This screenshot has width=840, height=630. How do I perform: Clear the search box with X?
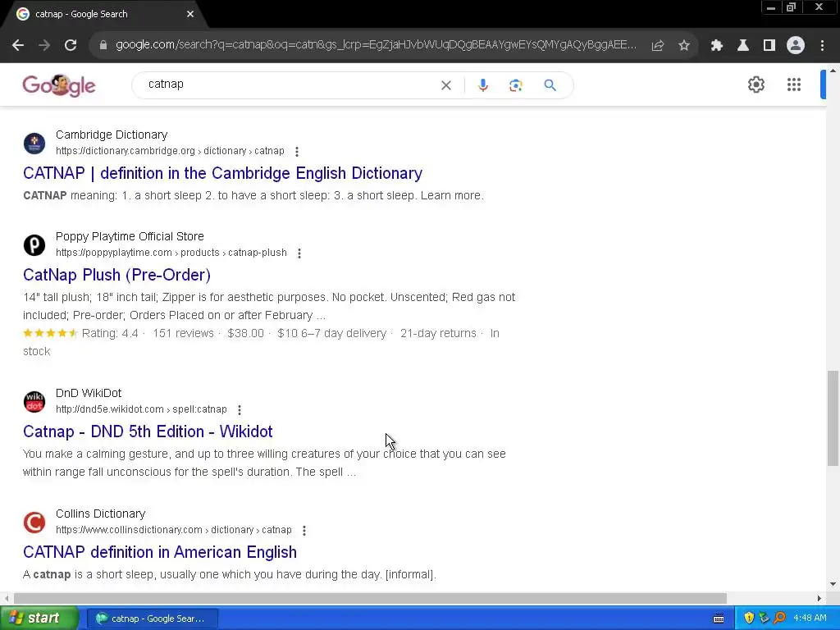445,85
